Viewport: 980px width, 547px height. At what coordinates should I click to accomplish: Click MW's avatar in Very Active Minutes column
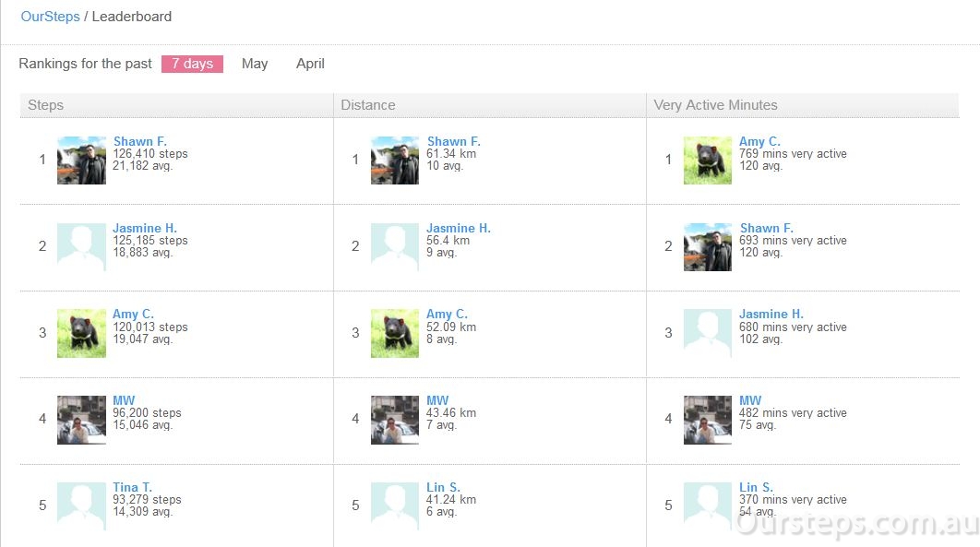tap(708, 420)
